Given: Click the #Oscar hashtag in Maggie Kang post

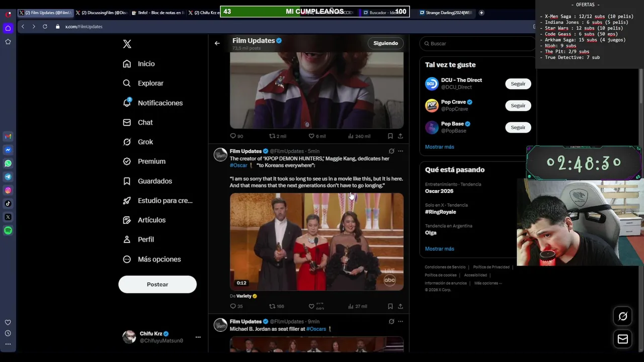Looking at the screenshot, I should coord(238,165).
